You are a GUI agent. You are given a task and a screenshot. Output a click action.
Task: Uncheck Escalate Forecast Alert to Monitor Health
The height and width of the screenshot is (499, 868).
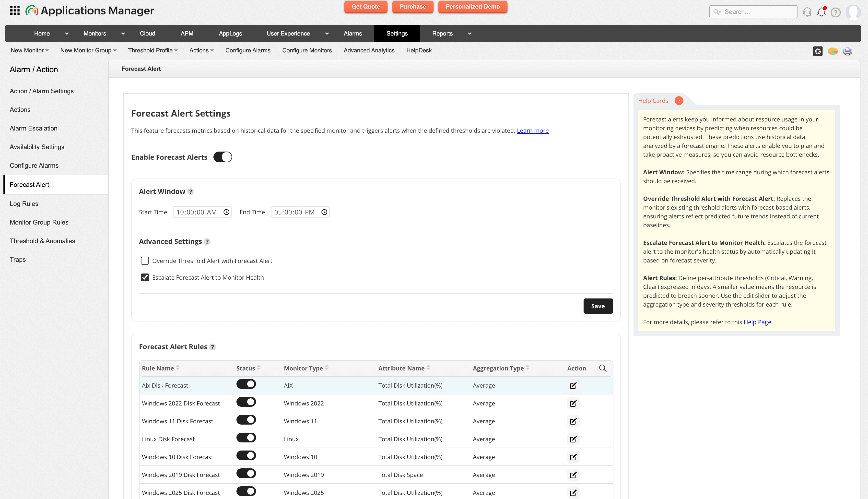click(145, 278)
